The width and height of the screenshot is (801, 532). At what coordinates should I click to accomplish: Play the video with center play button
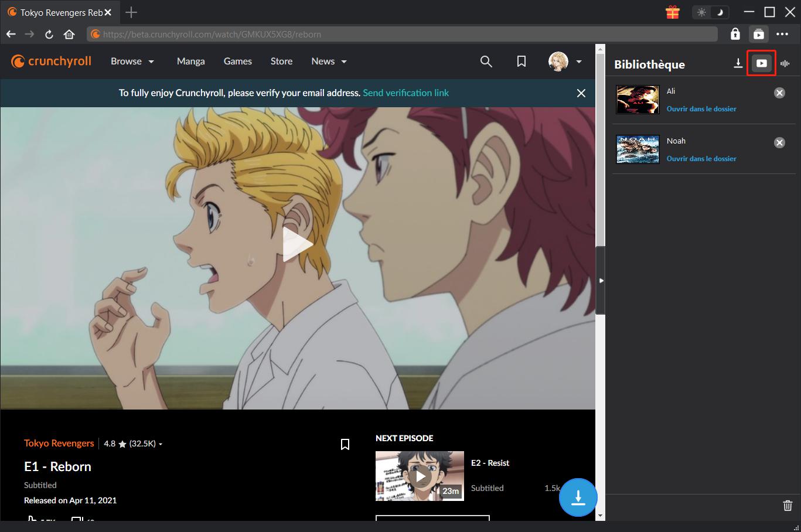point(298,244)
